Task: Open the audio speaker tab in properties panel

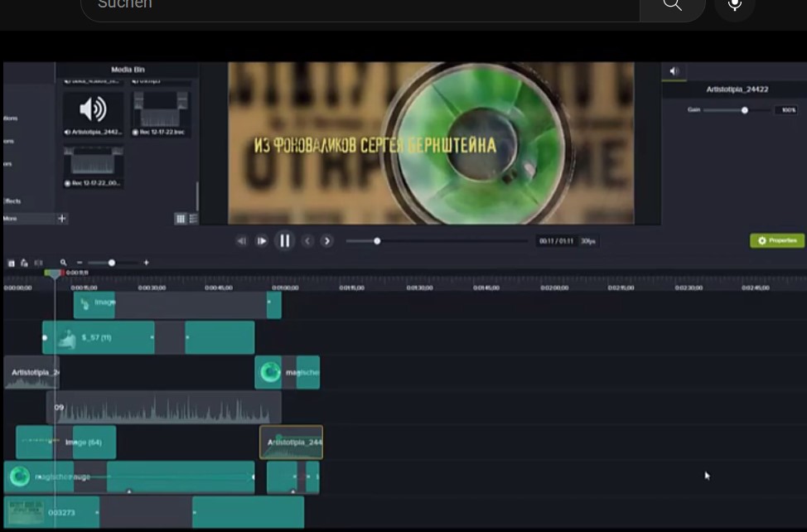Action: click(x=674, y=71)
